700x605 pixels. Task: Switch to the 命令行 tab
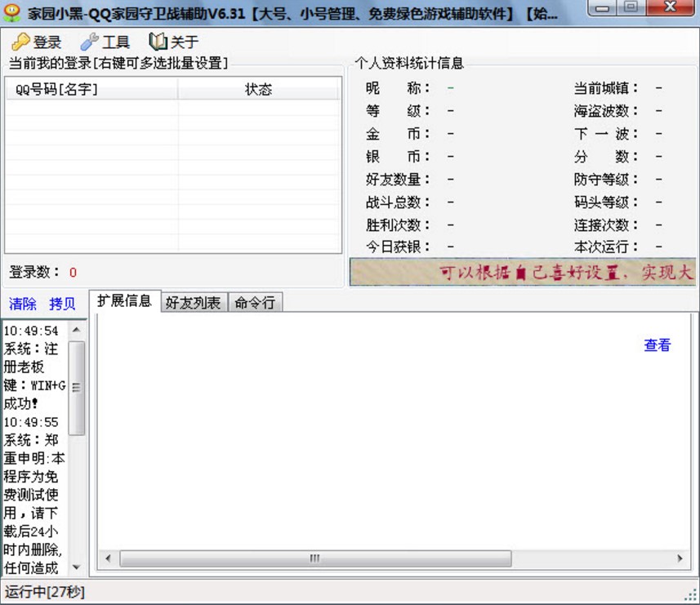253,301
